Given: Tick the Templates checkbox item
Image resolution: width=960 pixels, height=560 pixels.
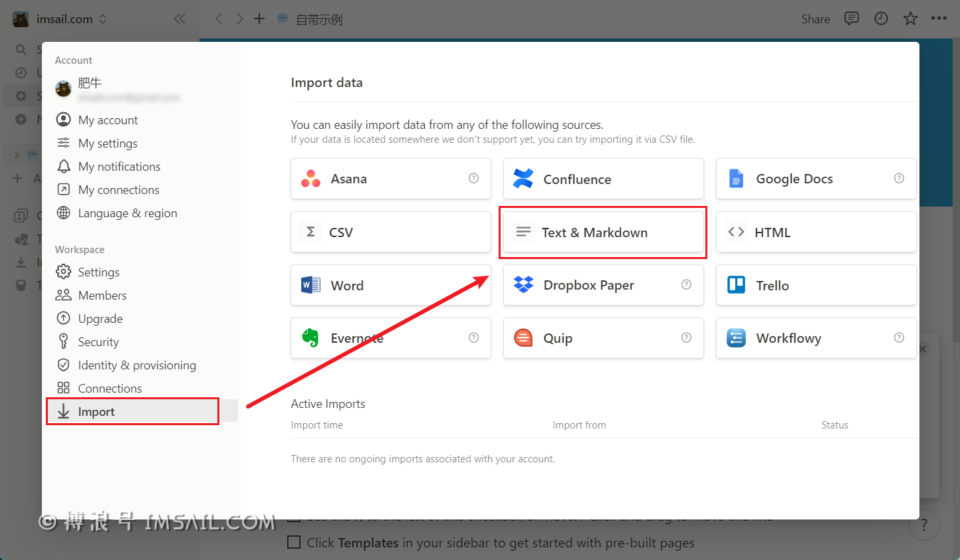Looking at the screenshot, I should pyautogui.click(x=294, y=542).
